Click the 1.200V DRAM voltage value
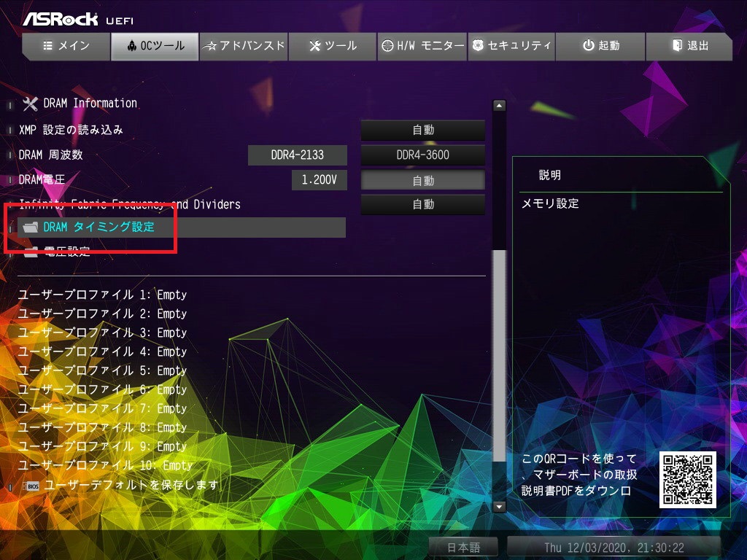 pyautogui.click(x=320, y=180)
